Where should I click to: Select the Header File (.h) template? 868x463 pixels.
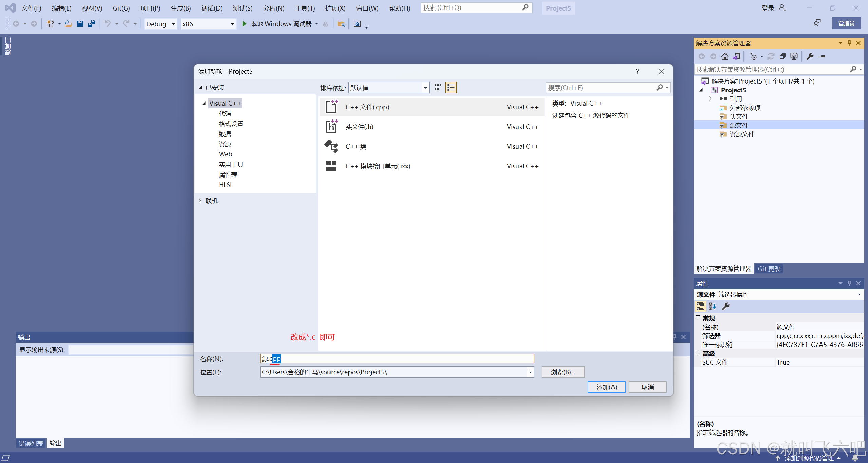click(359, 127)
